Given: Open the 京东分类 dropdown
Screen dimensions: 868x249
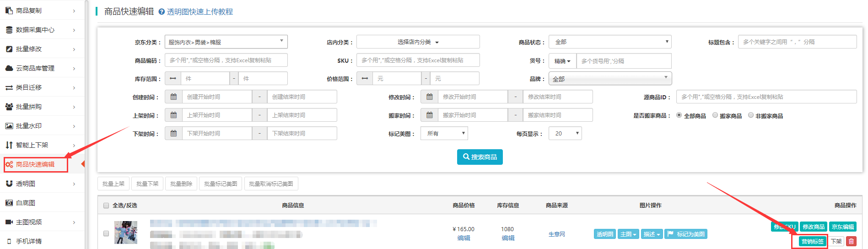Looking at the screenshot, I should click(226, 42).
